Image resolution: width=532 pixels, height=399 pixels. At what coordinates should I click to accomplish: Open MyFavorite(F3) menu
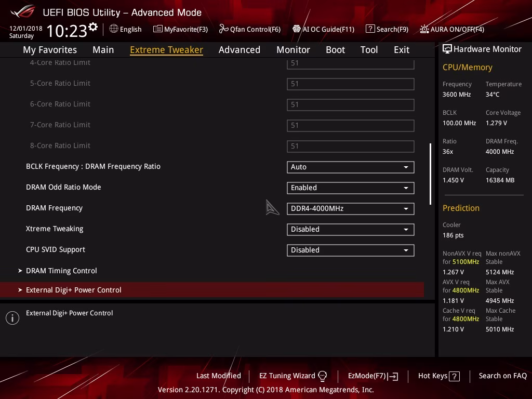tap(180, 29)
